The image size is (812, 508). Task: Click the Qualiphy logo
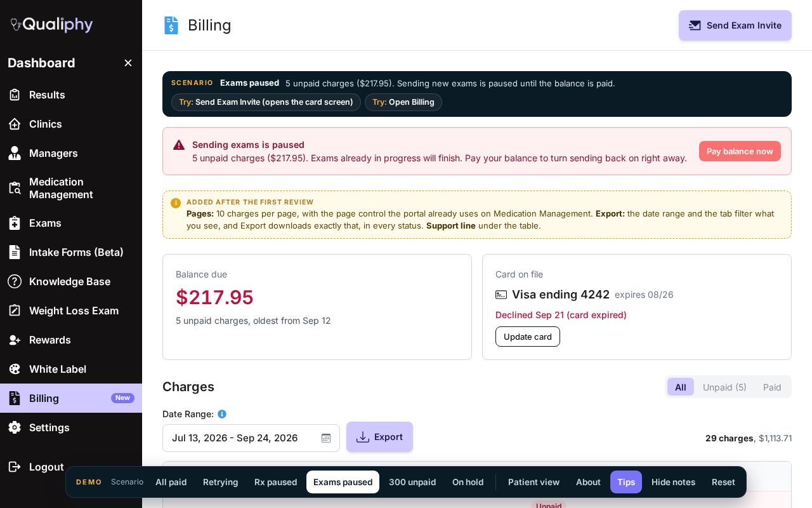(x=51, y=25)
